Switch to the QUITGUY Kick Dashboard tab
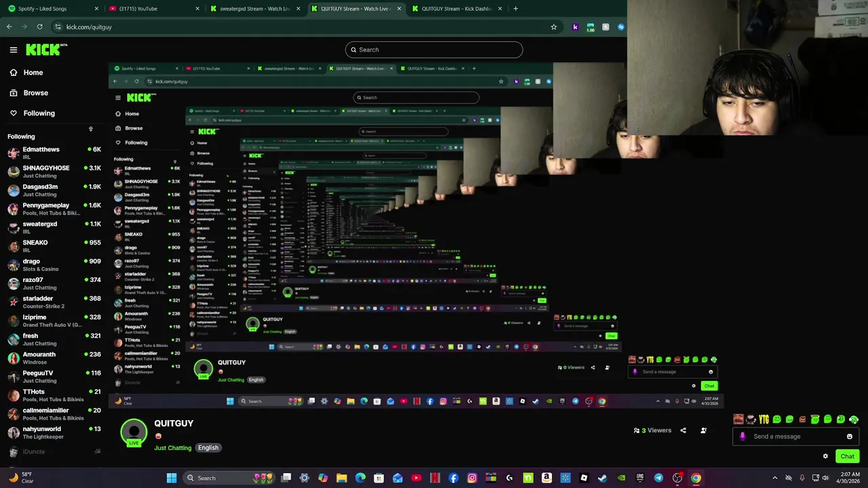868x488 pixels. [456, 9]
